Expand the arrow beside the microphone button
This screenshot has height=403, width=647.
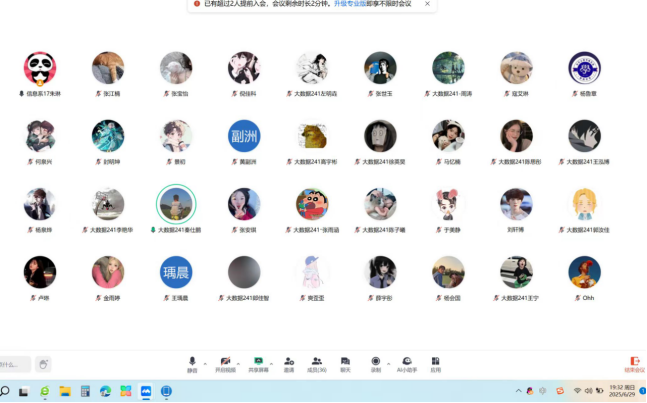pos(205,363)
